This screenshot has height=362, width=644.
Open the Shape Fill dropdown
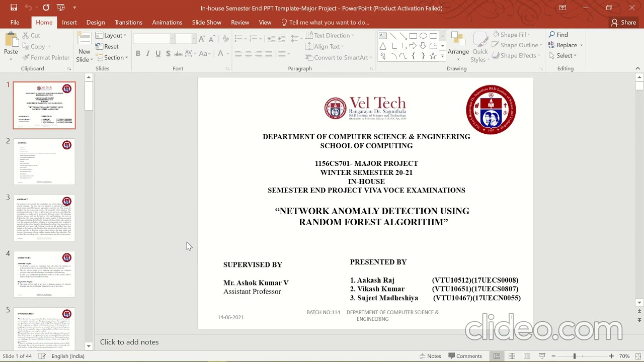tap(511, 35)
